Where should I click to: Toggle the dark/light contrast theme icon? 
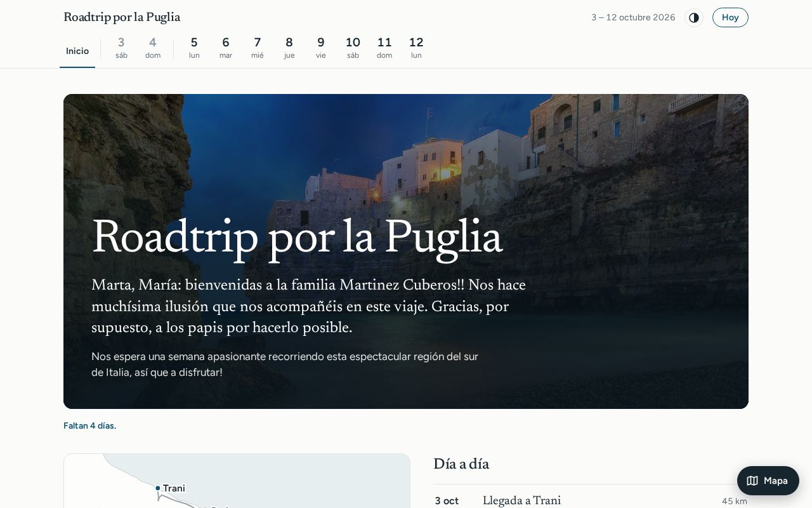tap(694, 18)
